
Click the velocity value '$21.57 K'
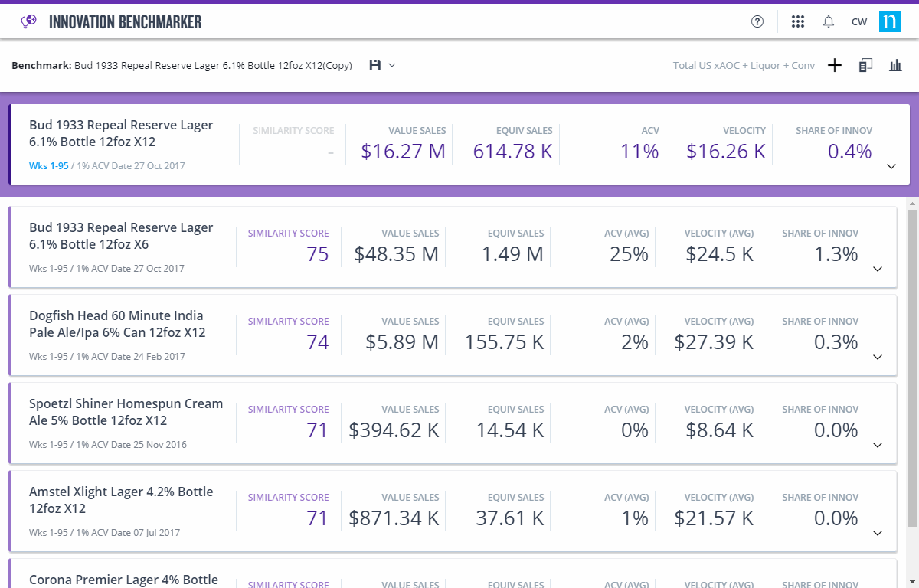[x=715, y=518]
